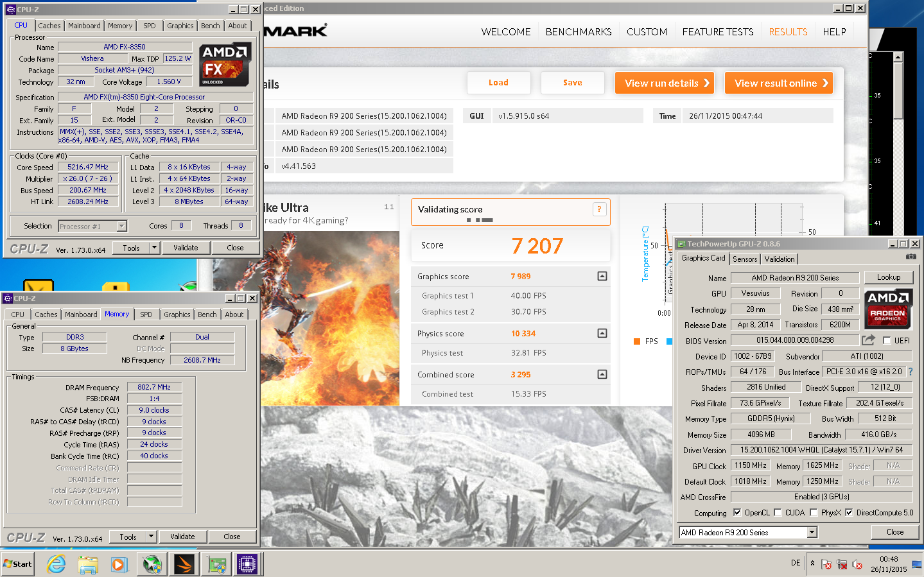Viewport: 924px width, 577px height.
Task: Click the Load button in 3DMark
Action: (x=498, y=83)
